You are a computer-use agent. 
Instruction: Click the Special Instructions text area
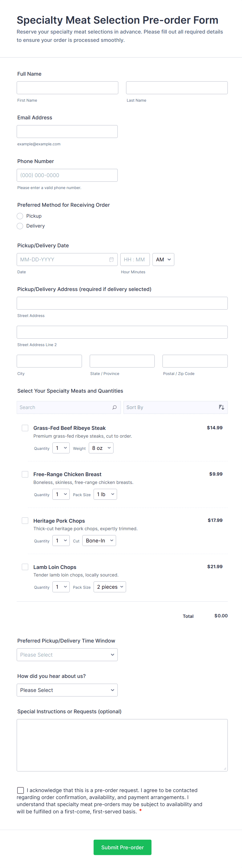pyautogui.click(x=122, y=745)
